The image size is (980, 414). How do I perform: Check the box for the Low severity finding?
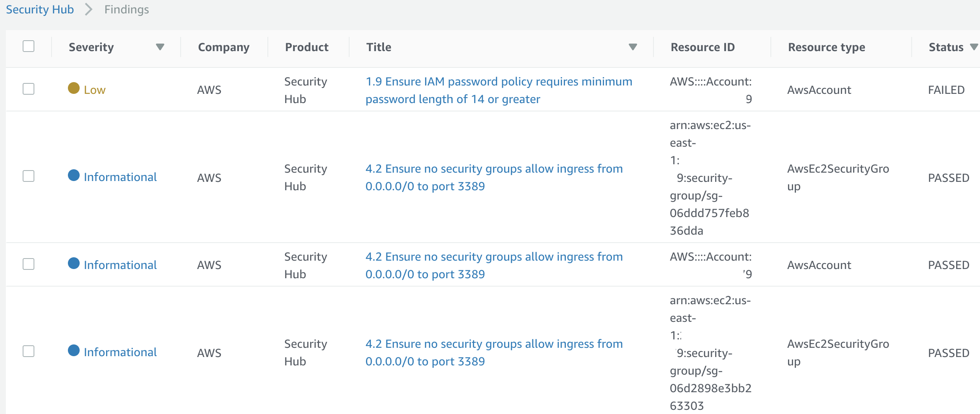[29, 89]
